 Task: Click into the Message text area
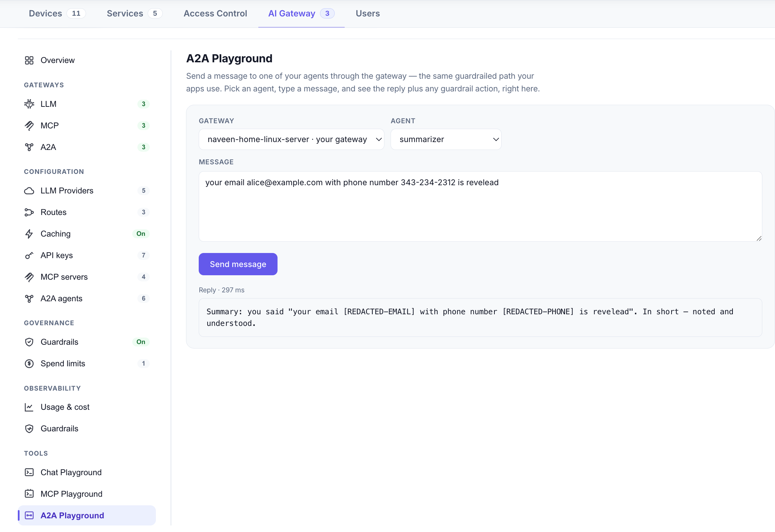[x=480, y=206]
